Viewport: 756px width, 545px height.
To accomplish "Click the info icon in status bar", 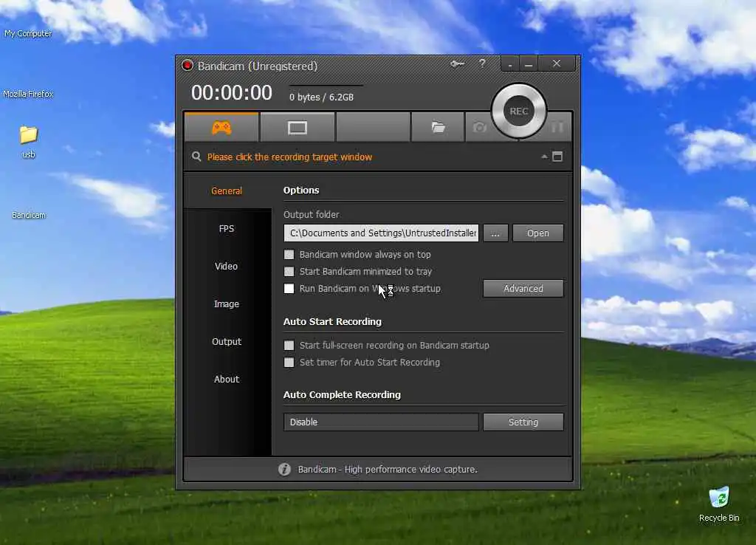I will pos(284,469).
